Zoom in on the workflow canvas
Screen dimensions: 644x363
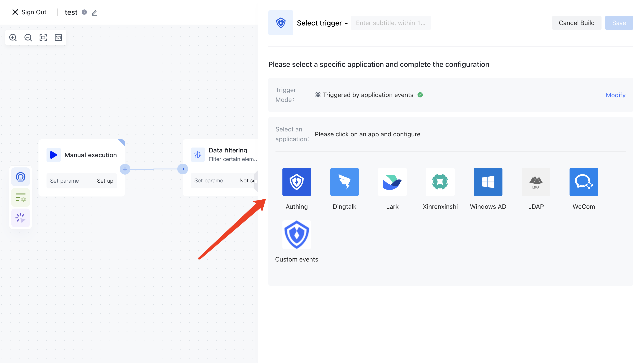point(13,38)
